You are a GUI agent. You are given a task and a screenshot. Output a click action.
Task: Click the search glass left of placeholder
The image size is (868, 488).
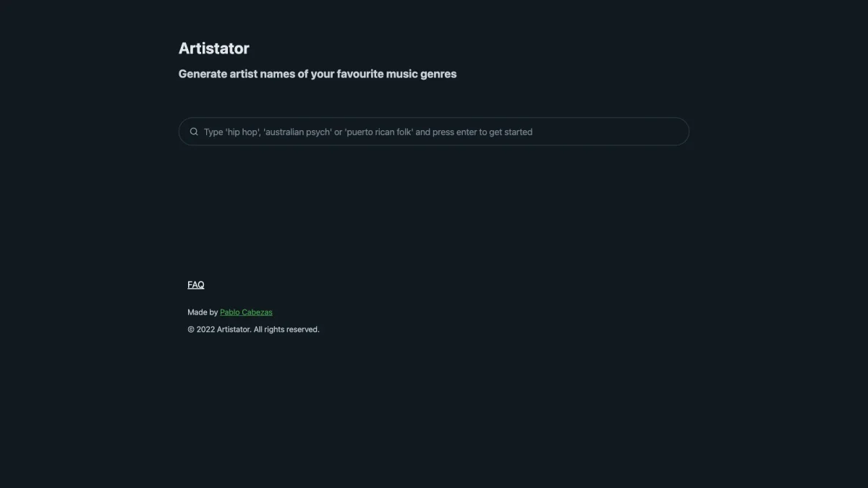(x=194, y=132)
